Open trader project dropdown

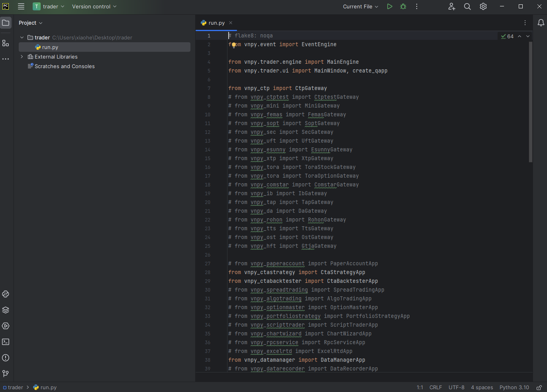pyautogui.click(x=49, y=6)
